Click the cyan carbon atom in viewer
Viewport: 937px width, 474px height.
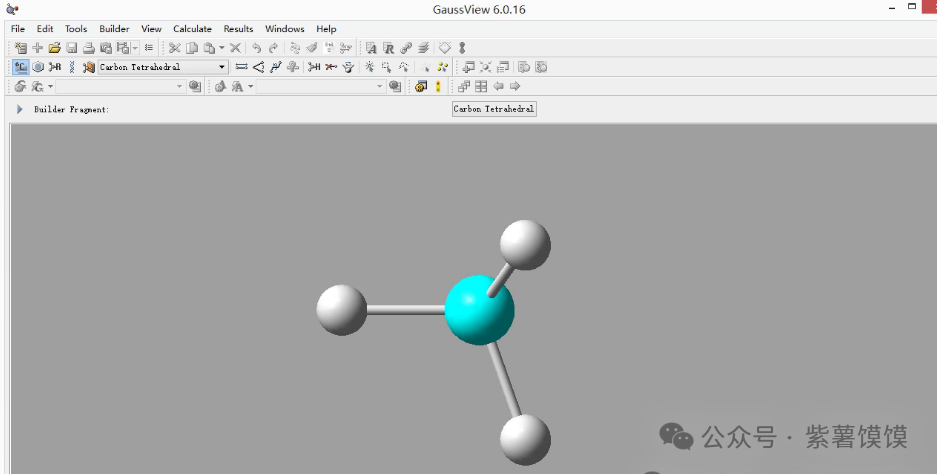[x=478, y=311]
